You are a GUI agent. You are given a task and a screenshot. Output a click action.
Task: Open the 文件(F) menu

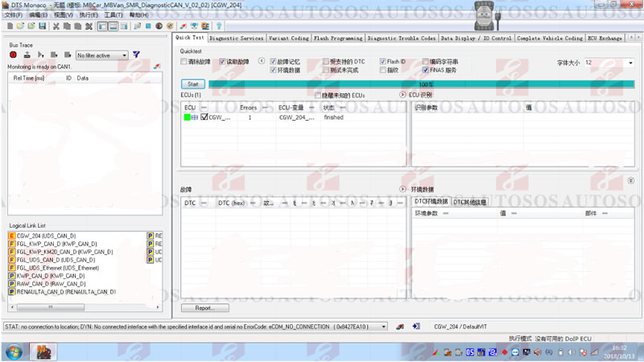[14, 14]
